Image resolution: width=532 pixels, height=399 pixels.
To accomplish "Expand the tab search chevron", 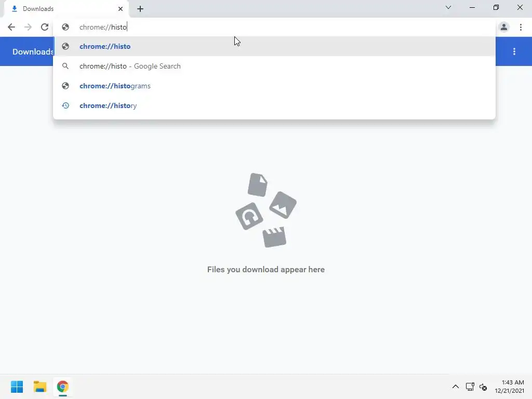I will coord(448,7).
